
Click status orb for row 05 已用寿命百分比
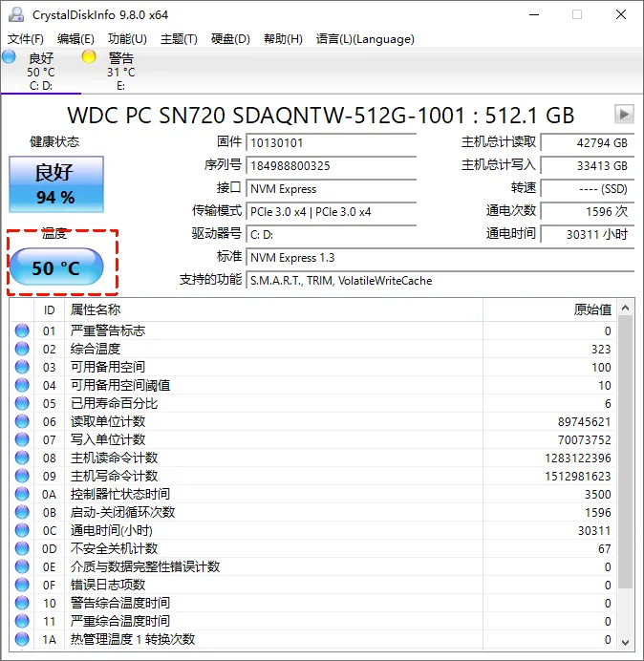click(22, 403)
